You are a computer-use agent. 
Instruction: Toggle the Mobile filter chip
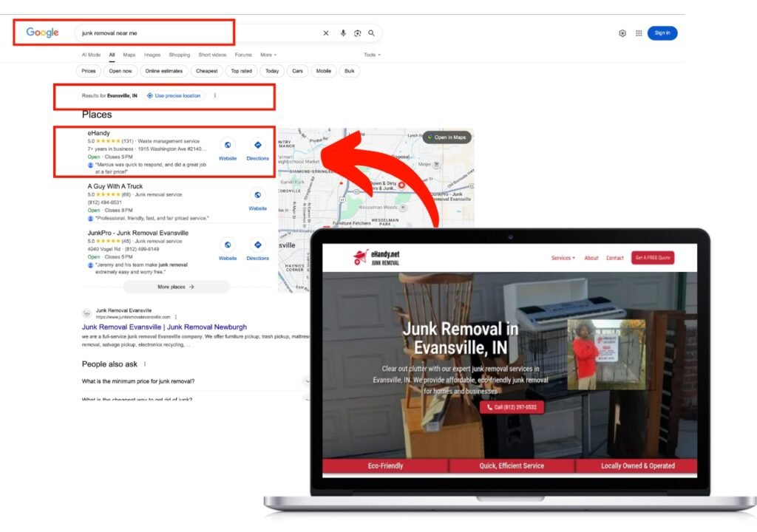[x=324, y=71]
